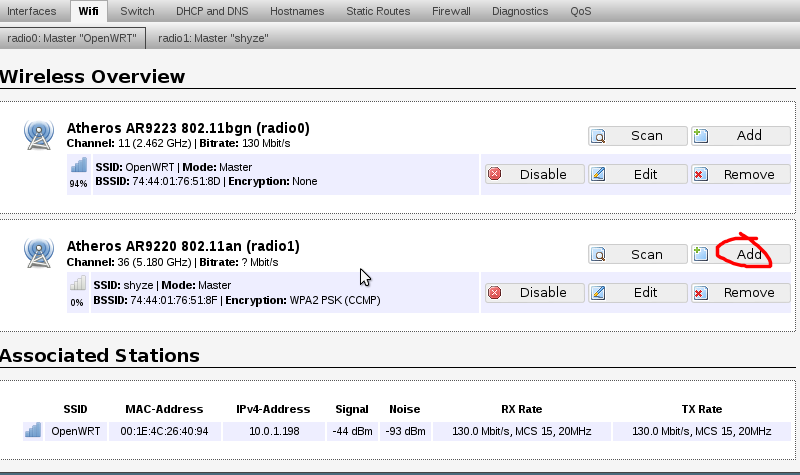Click the radio0 antenna icon
The width and height of the screenshot is (800, 475).
(x=39, y=135)
